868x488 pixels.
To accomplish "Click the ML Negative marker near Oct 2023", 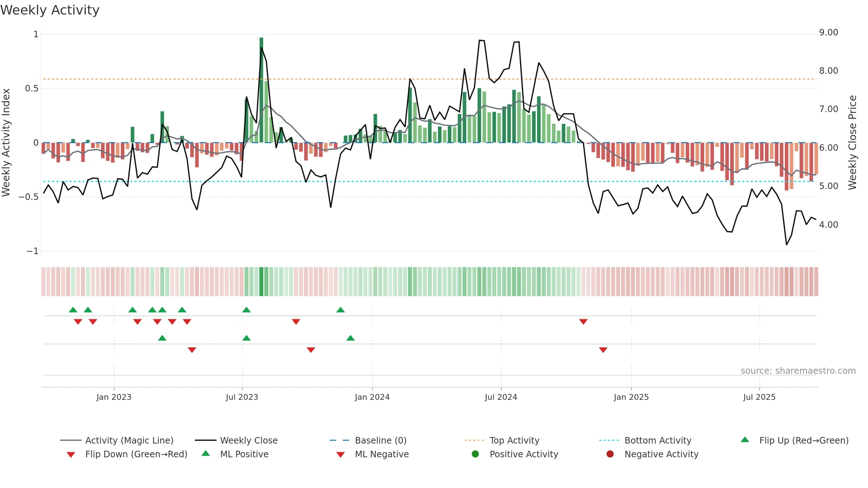I will (x=311, y=350).
